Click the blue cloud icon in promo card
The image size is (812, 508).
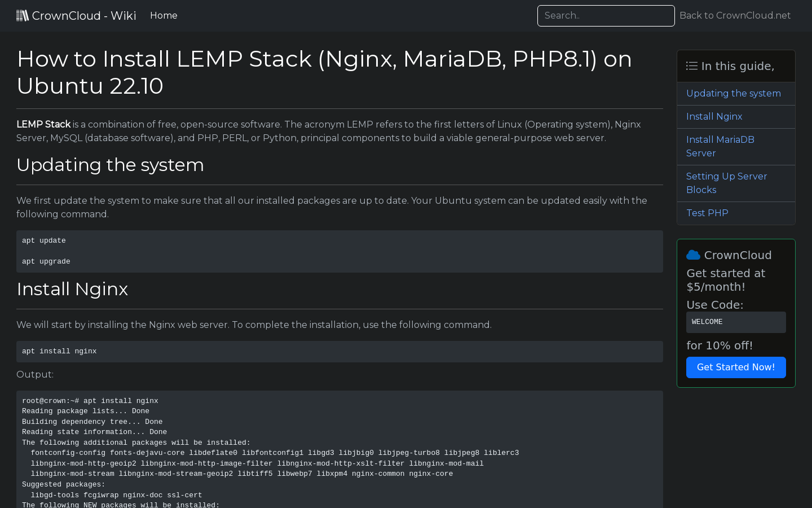694,255
